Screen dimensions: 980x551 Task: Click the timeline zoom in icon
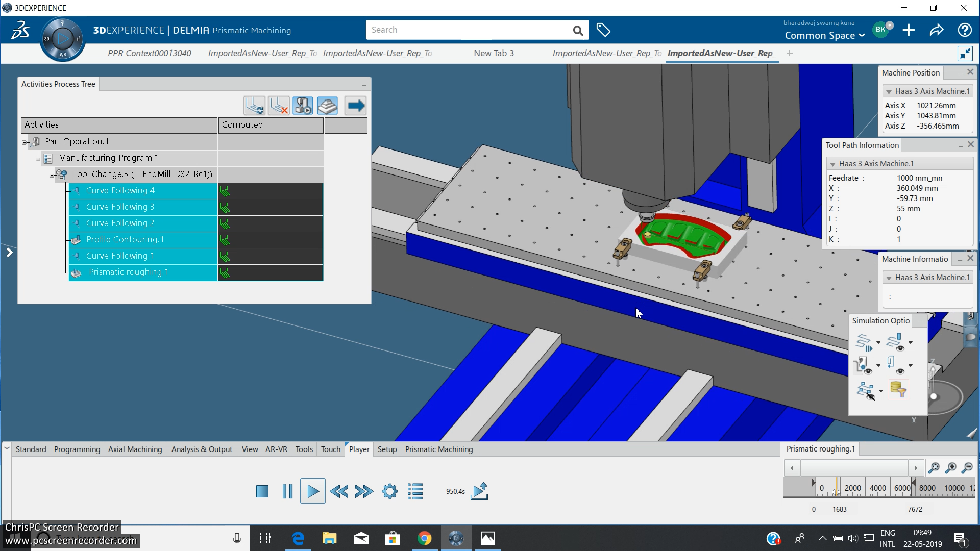(x=951, y=468)
